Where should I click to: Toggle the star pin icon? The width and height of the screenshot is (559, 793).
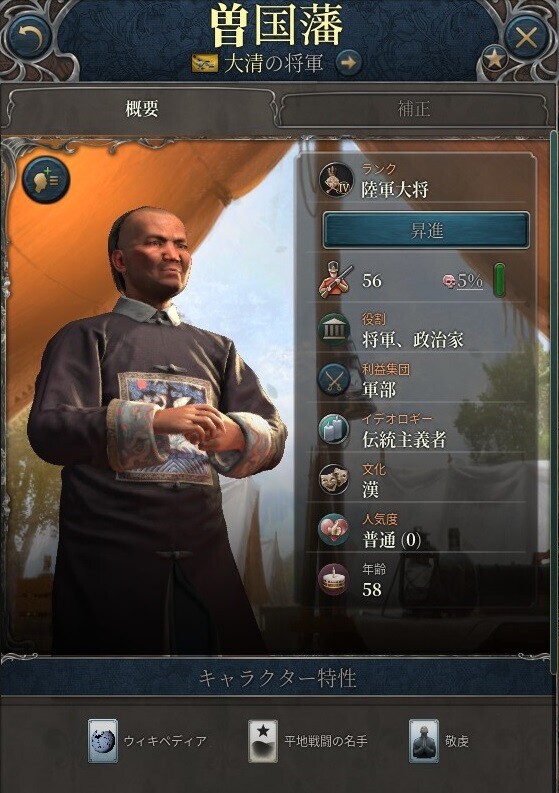coord(494,59)
